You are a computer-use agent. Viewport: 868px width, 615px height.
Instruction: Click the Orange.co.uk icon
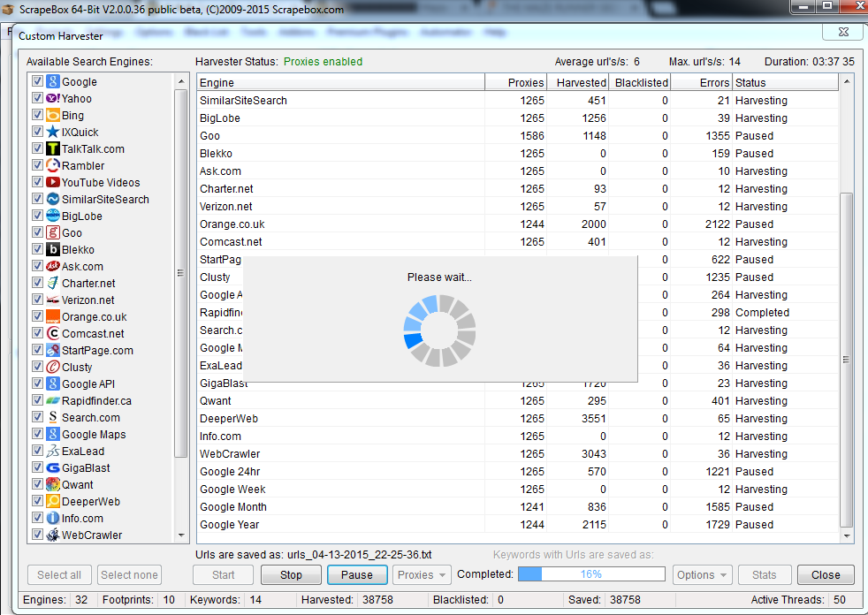pos(52,316)
